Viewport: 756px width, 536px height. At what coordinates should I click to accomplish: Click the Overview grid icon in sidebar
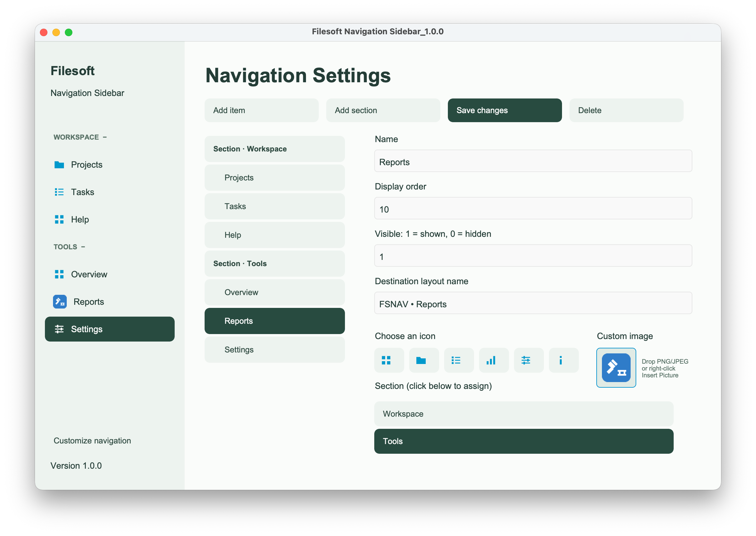coord(59,274)
